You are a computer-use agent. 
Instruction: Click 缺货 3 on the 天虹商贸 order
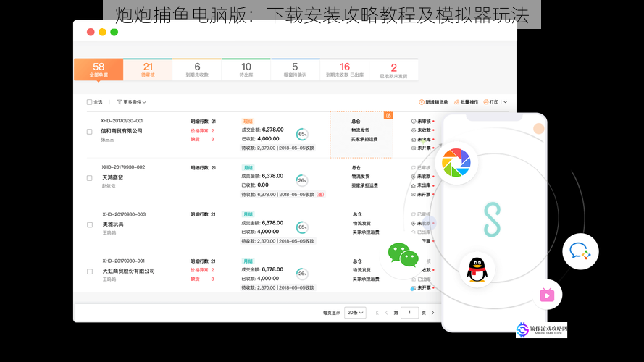203,279
